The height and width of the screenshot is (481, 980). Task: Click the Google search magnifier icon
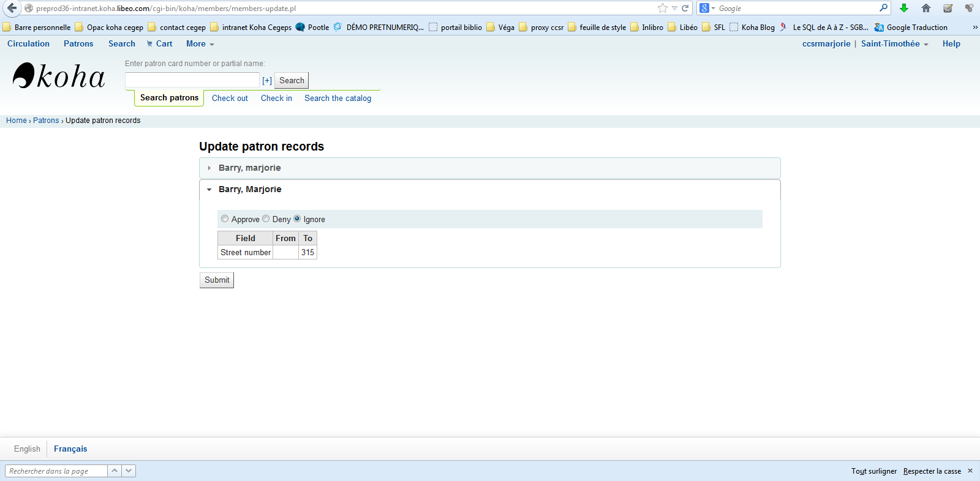click(883, 8)
